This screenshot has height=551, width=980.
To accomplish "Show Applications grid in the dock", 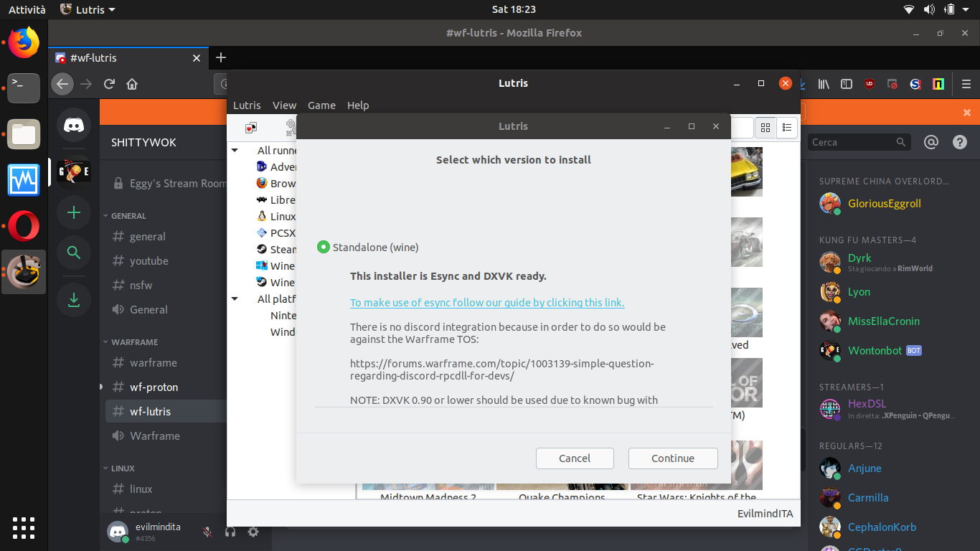I will [x=24, y=527].
